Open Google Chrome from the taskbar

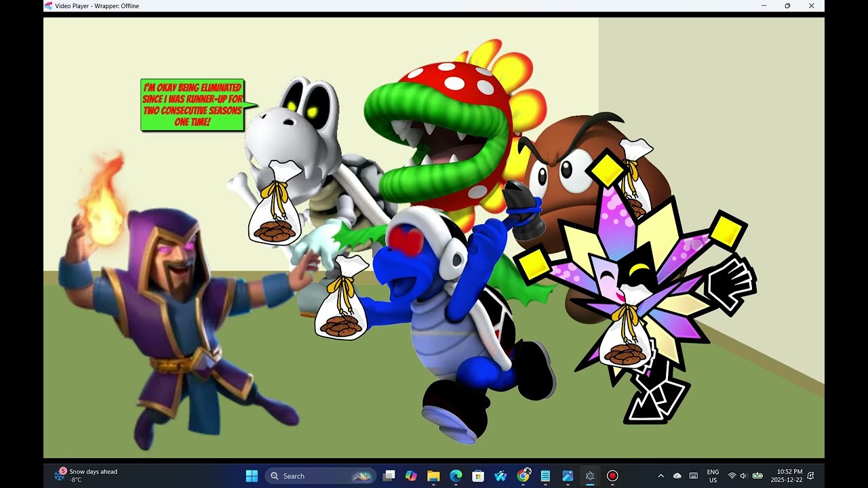(x=523, y=476)
